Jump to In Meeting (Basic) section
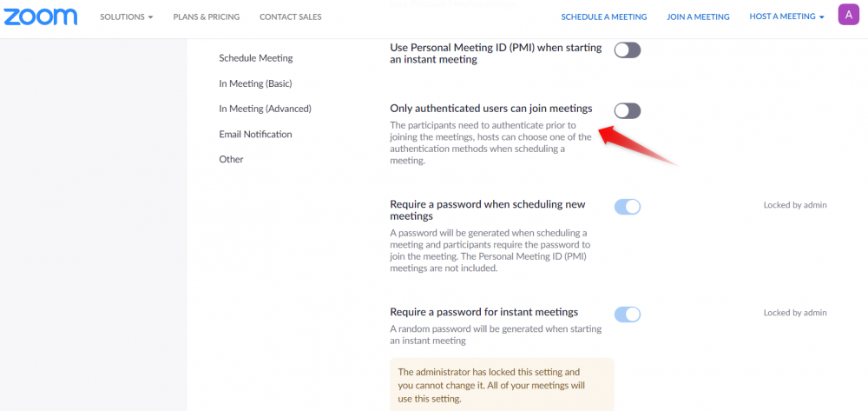This screenshot has width=868, height=411. (x=255, y=83)
